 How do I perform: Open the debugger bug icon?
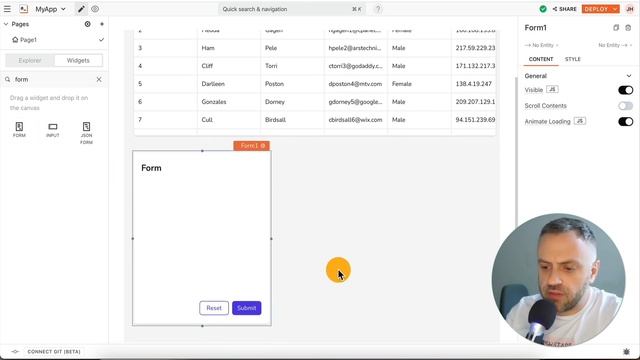point(627,351)
